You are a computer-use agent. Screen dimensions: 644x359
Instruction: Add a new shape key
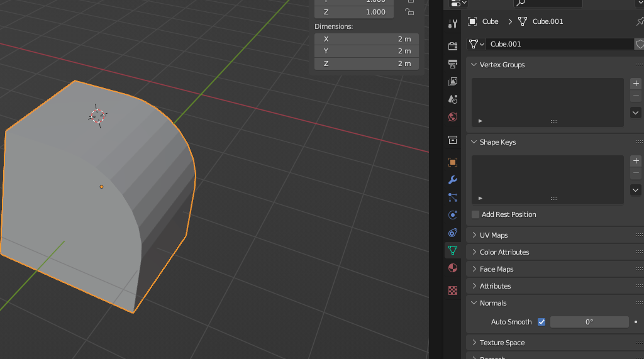click(x=635, y=160)
